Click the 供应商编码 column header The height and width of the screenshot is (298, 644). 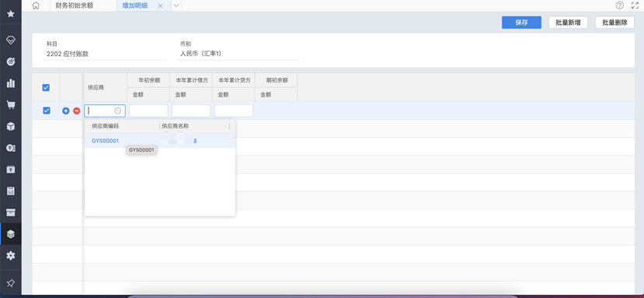pos(105,126)
